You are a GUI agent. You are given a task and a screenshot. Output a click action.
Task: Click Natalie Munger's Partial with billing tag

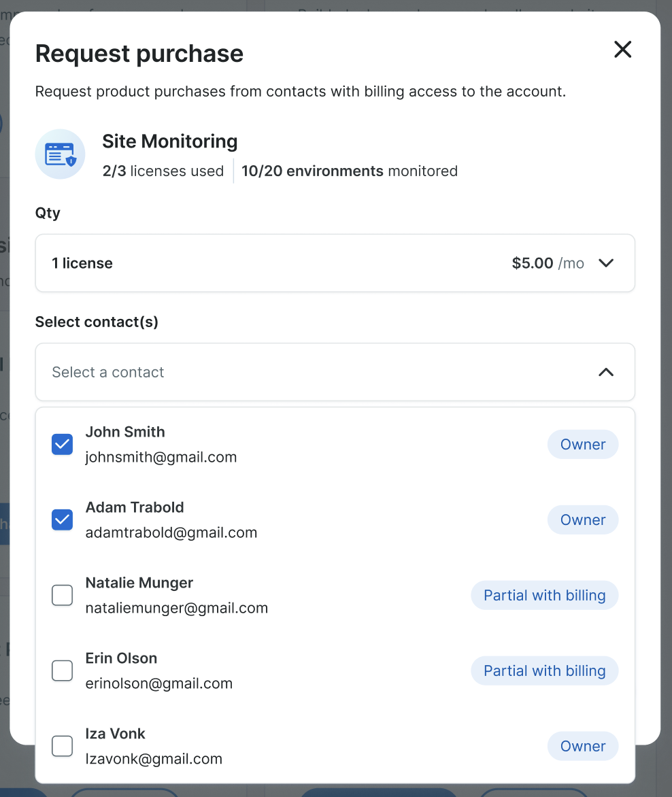pyautogui.click(x=544, y=596)
